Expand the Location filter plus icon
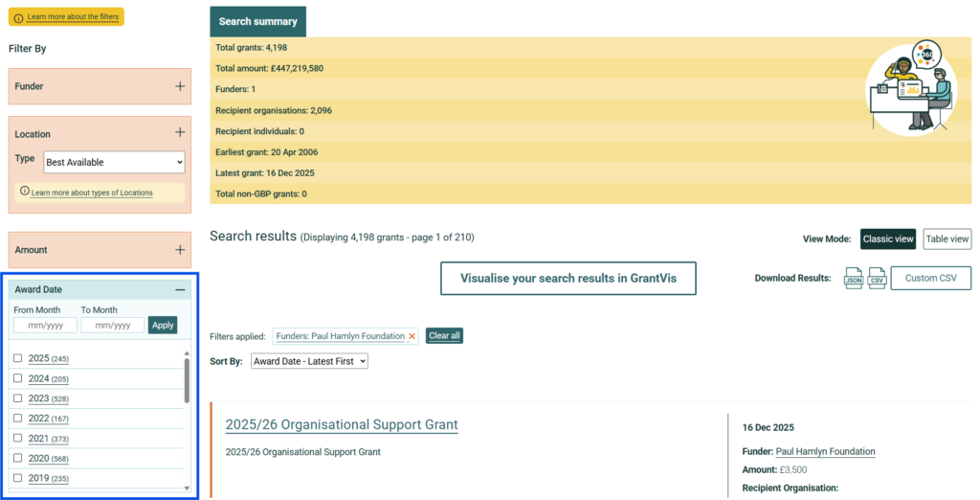This screenshot has width=980, height=500. coord(180,133)
